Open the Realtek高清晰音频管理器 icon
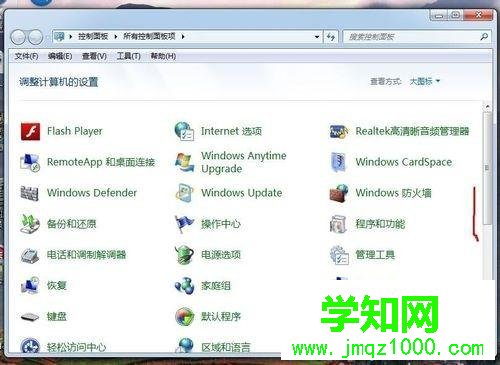 [339, 131]
